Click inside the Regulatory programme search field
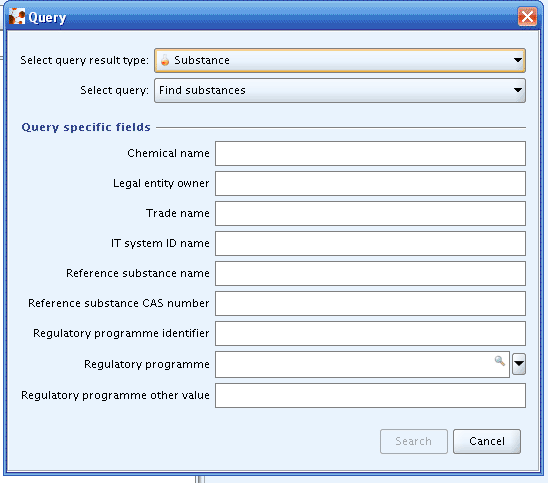Screen dimensions: 548x483 pos(362,365)
